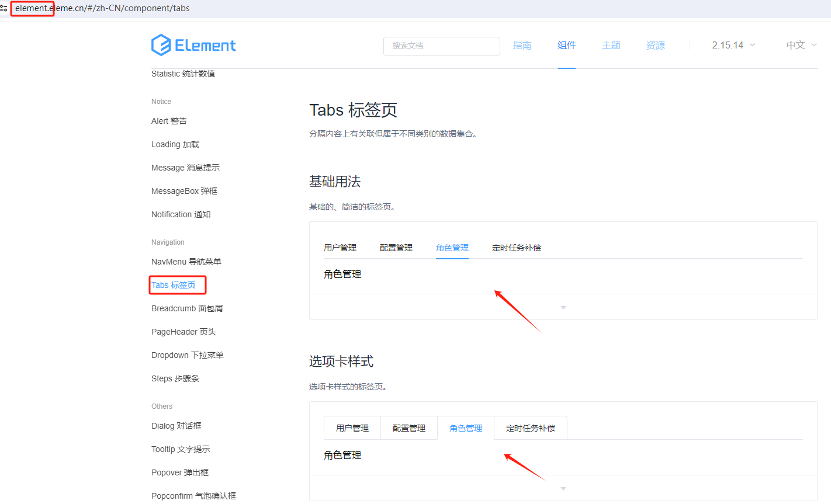Select 定时任务补偿 tab in card-style example
This screenshot has width=831, height=504.
click(x=530, y=427)
